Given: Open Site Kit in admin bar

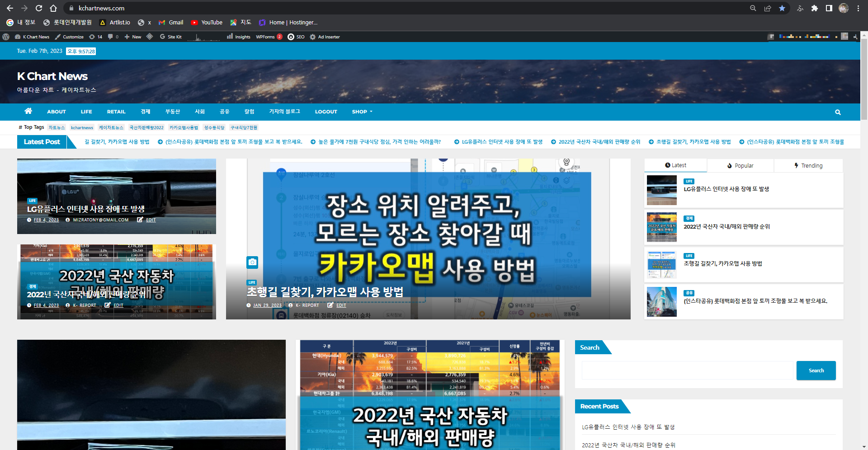Looking at the screenshot, I should [x=170, y=37].
